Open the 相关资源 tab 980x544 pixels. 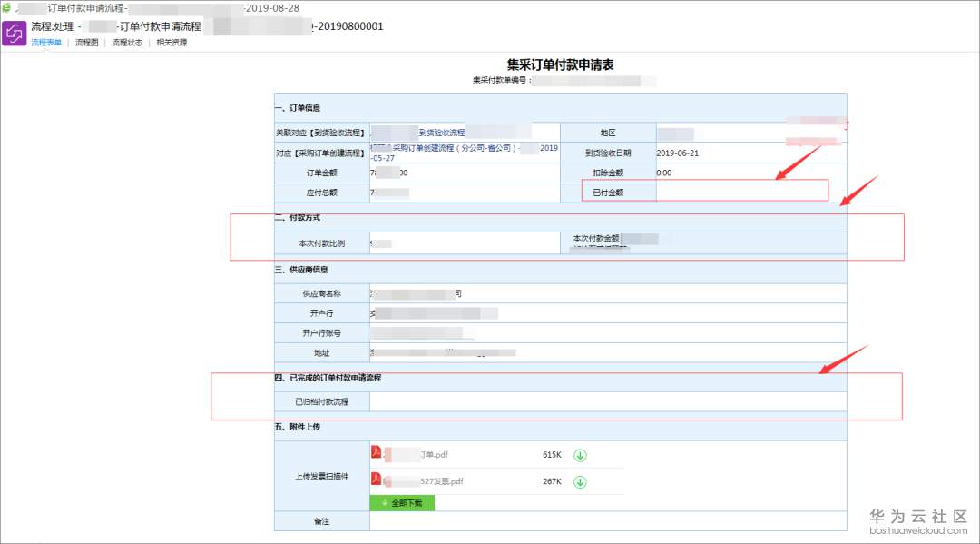pos(171,43)
